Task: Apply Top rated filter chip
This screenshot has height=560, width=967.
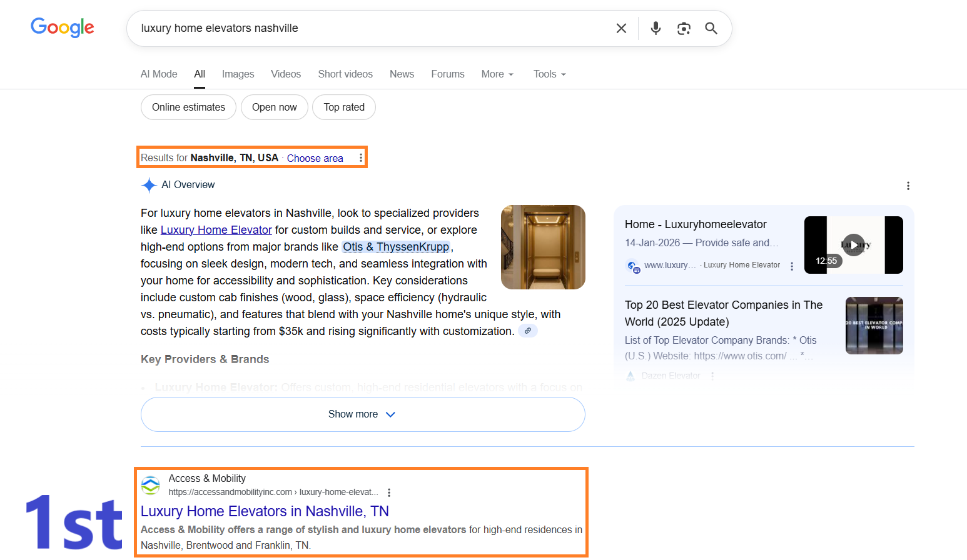Action: tap(344, 107)
